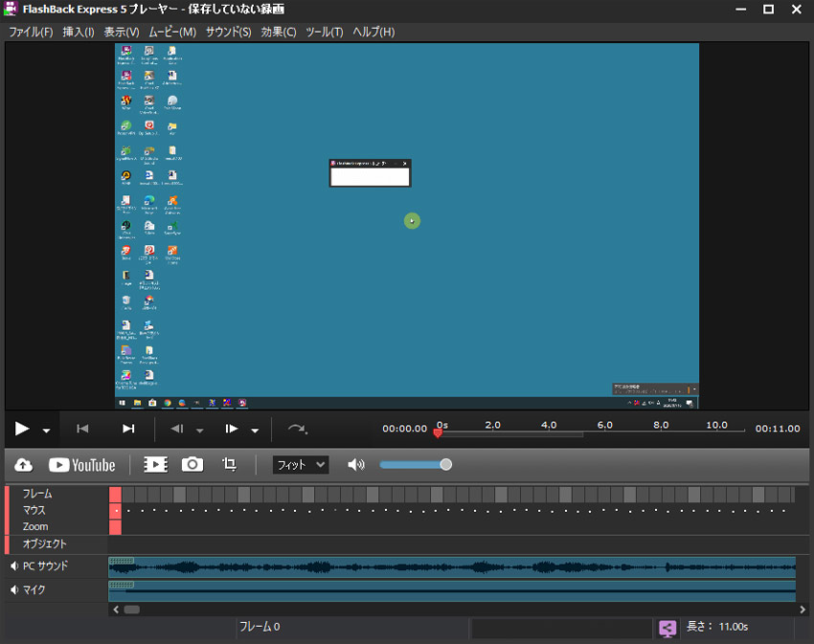The height and width of the screenshot is (644, 814).
Task: Mute the PC サウンド track speaker icon
Action: (14, 566)
